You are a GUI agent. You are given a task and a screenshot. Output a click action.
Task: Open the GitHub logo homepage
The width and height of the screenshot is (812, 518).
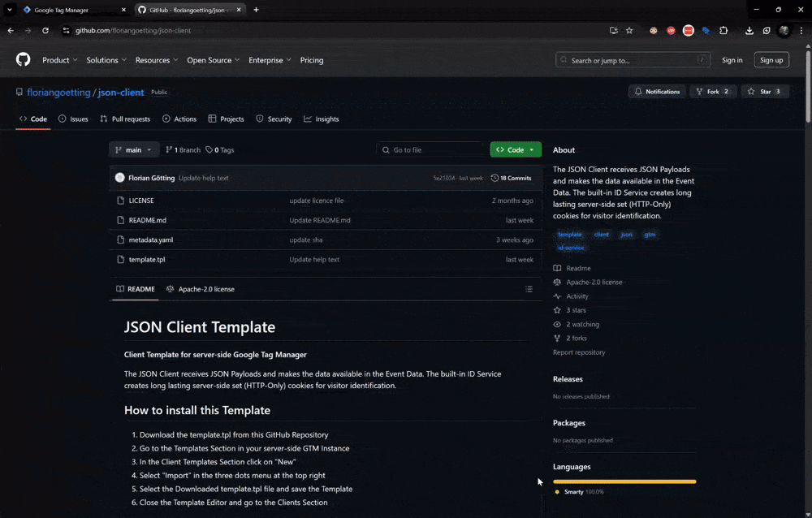(23, 59)
